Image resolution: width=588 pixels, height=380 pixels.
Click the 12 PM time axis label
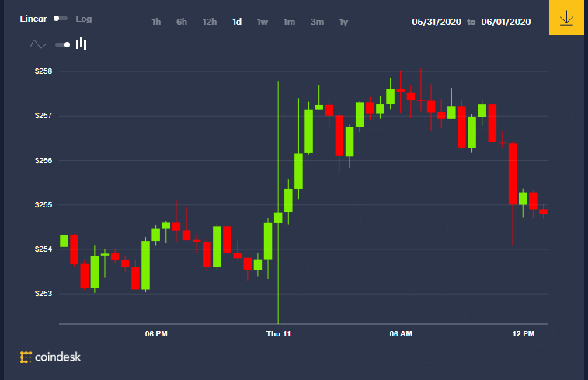coord(524,334)
